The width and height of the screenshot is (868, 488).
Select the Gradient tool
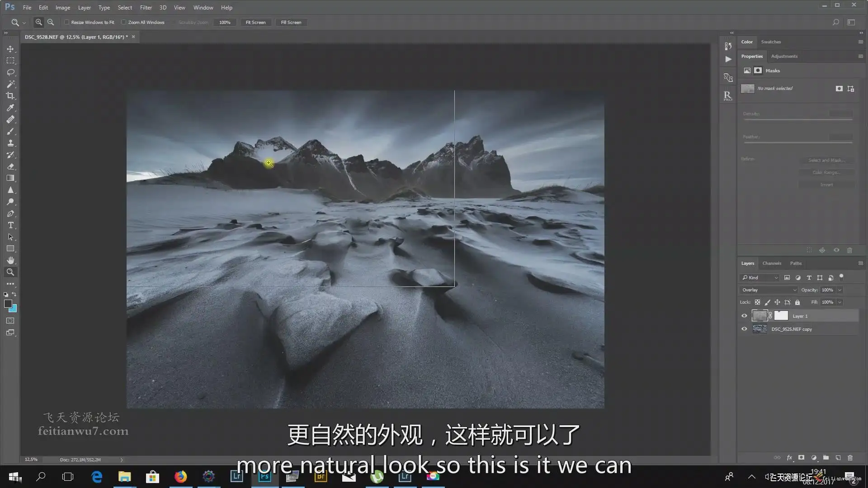tap(10, 178)
